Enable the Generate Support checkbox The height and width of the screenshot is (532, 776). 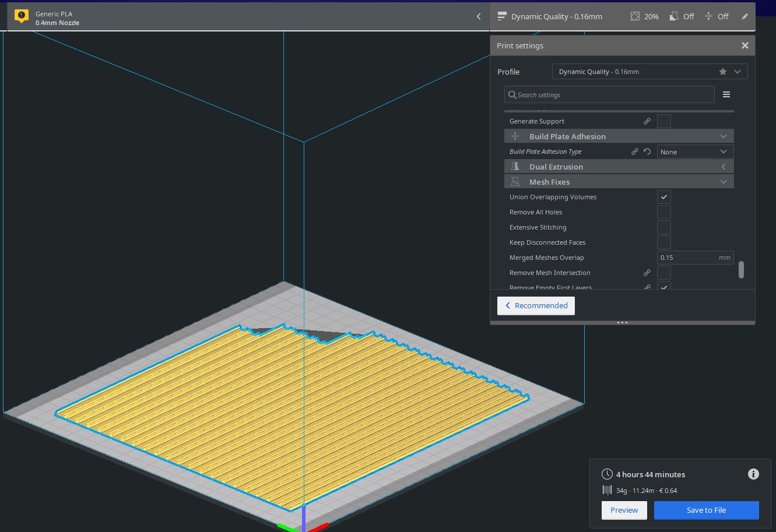tap(664, 121)
